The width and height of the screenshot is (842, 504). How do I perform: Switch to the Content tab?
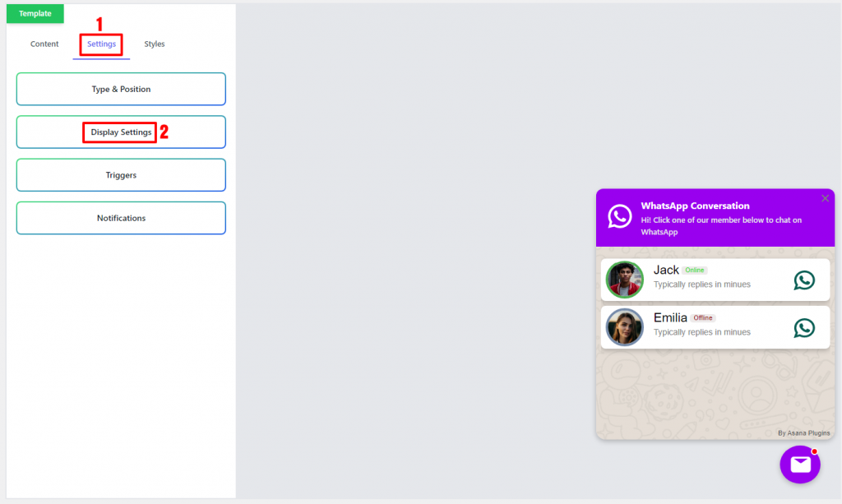(44, 44)
